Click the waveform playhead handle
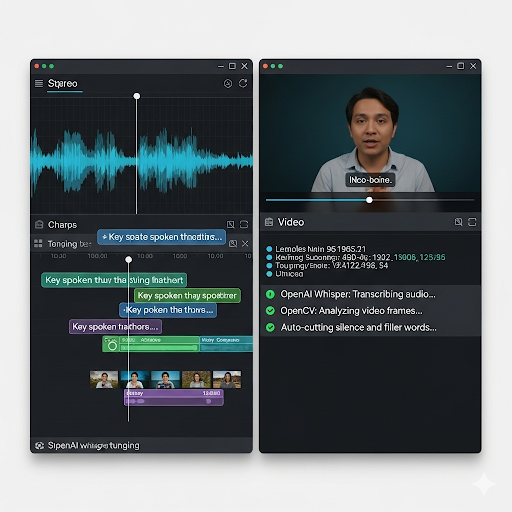 tap(137, 96)
